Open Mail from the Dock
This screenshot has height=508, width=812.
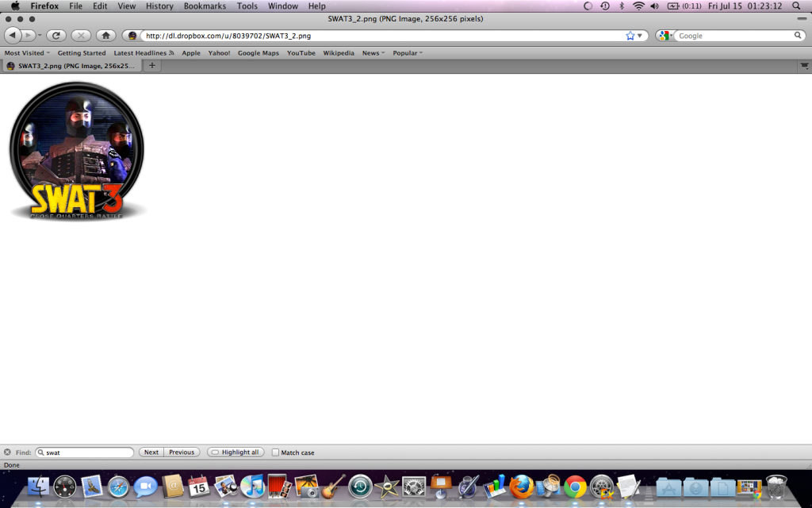tap(92, 487)
